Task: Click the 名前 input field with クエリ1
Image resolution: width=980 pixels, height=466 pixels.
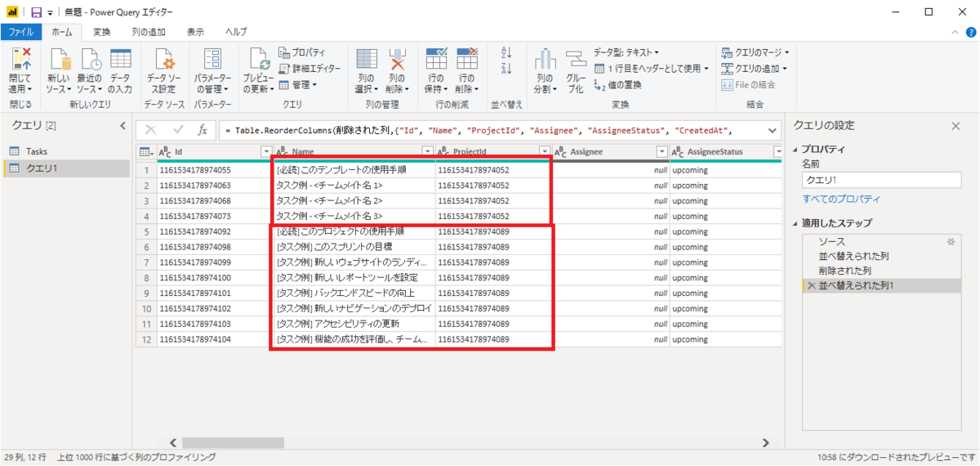Action: click(x=883, y=180)
